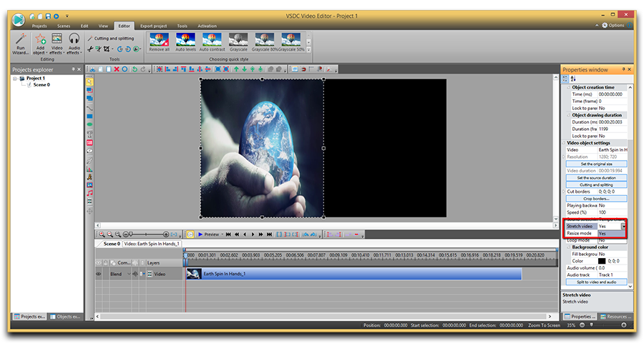644x351 pixels.
Task: Click the categorized view icon in Properties
Action: [x=565, y=79]
